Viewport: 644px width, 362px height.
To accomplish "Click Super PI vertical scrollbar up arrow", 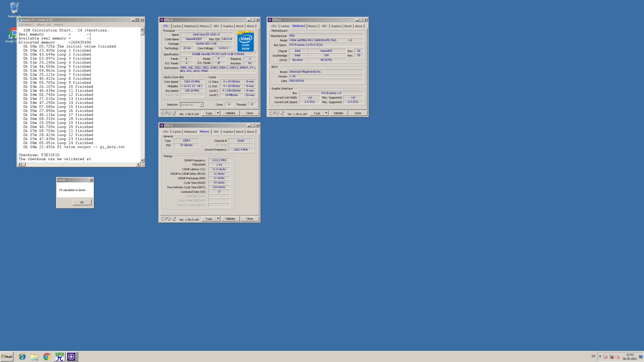I will tap(142, 29).
